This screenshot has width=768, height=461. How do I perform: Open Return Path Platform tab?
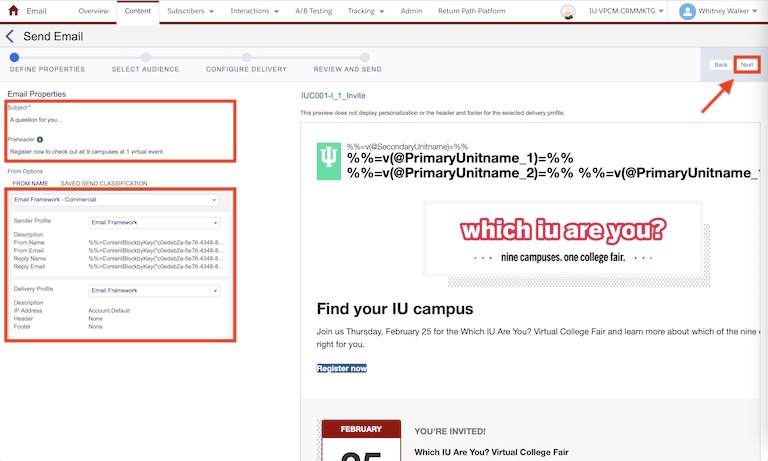tap(472, 11)
